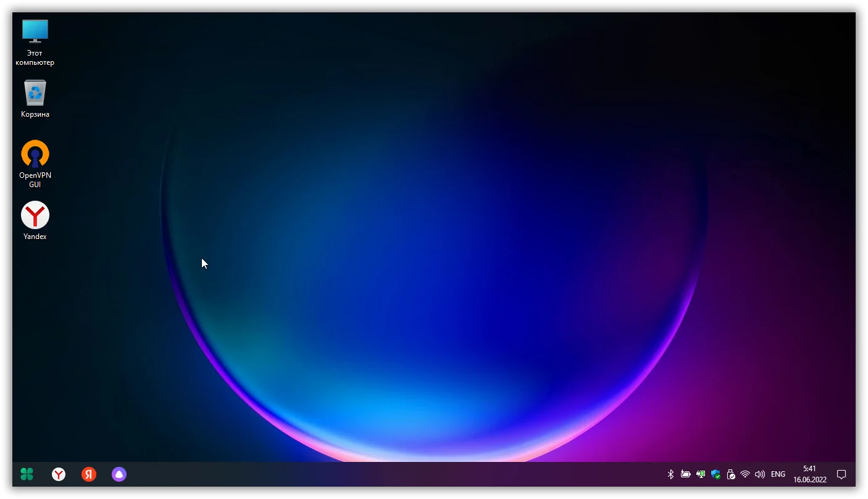Open the volume speaker tray icon

pos(760,474)
